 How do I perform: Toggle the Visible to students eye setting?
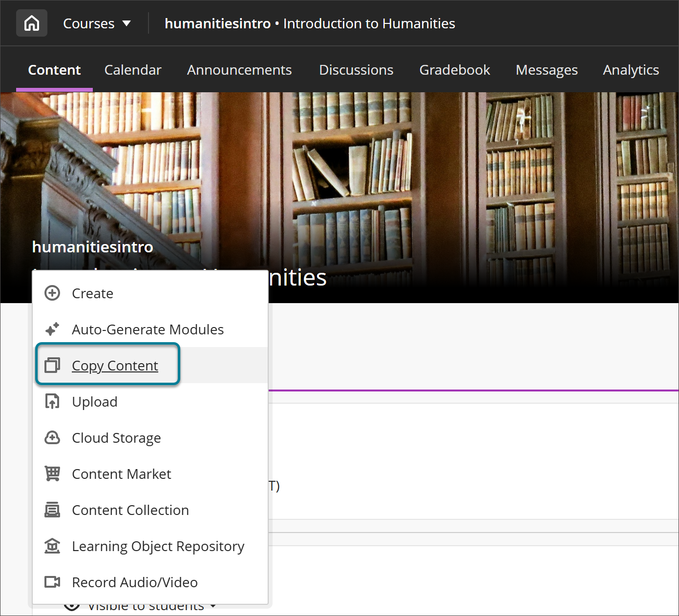[x=71, y=605]
